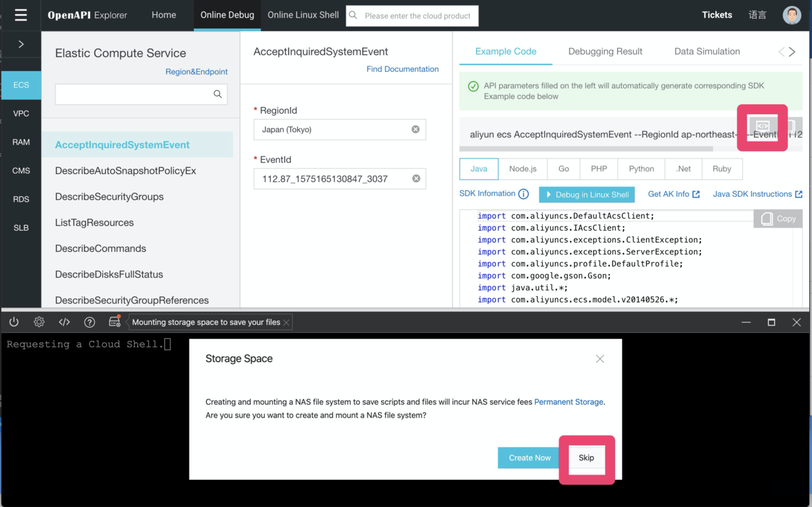Clear the EventId field value
The height and width of the screenshot is (507, 812).
tap(416, 179)
